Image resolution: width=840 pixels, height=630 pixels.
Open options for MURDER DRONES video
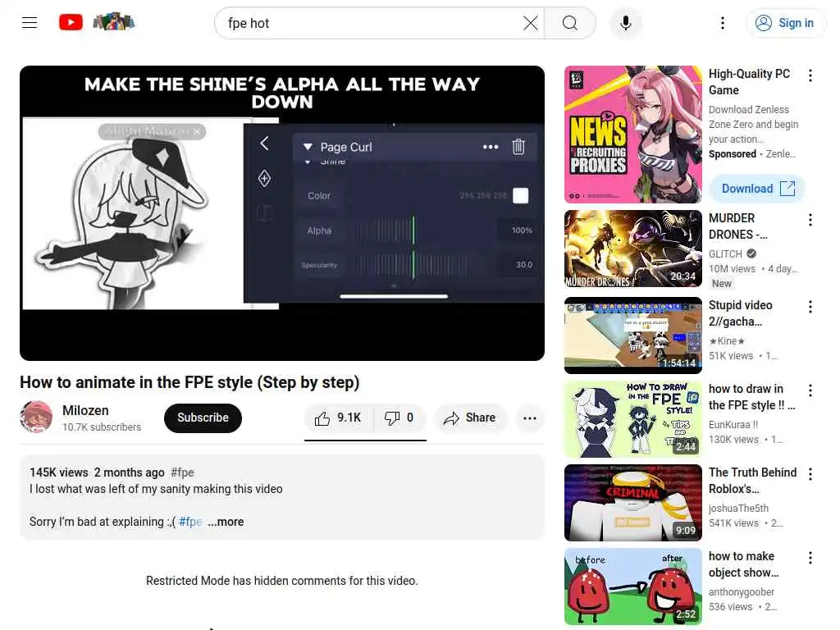tap(810, 220)
